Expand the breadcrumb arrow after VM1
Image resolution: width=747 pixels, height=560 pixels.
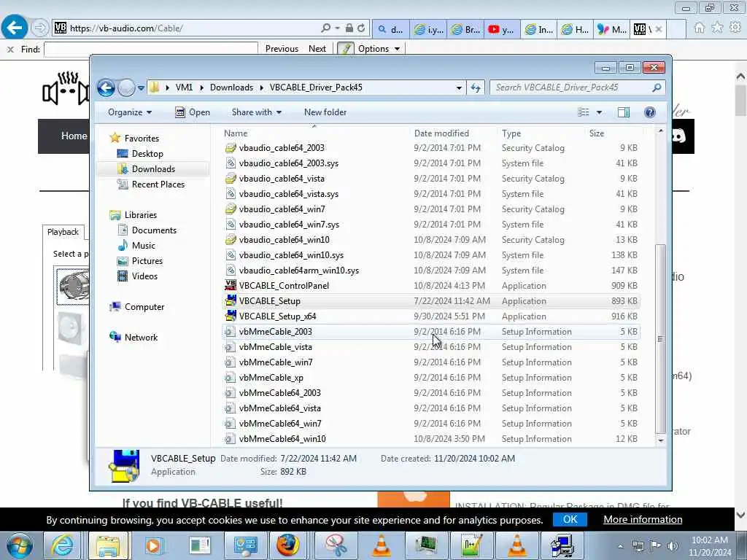click(x=201, y=87)
